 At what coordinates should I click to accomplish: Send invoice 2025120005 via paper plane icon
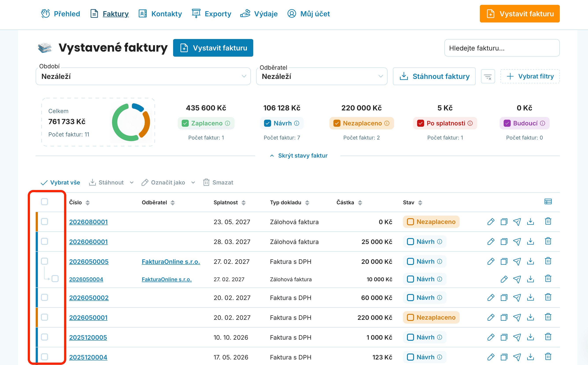click(517, 337)
